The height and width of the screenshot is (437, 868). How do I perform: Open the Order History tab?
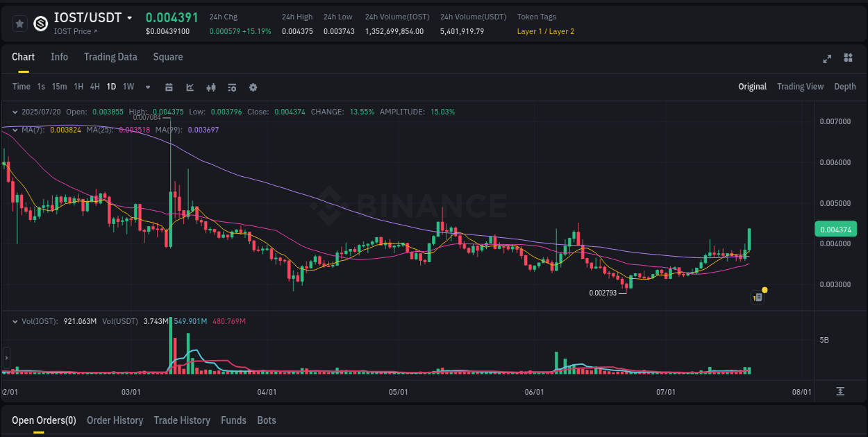coord(115,420)
